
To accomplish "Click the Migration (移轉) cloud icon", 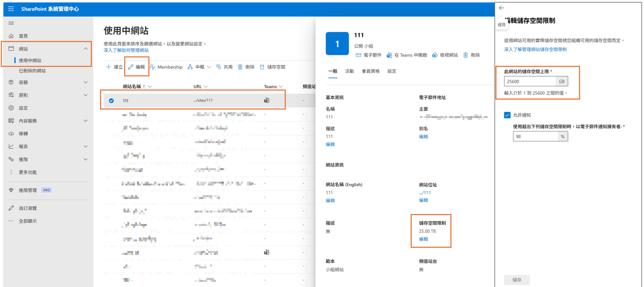I will (x=11, y=134).
